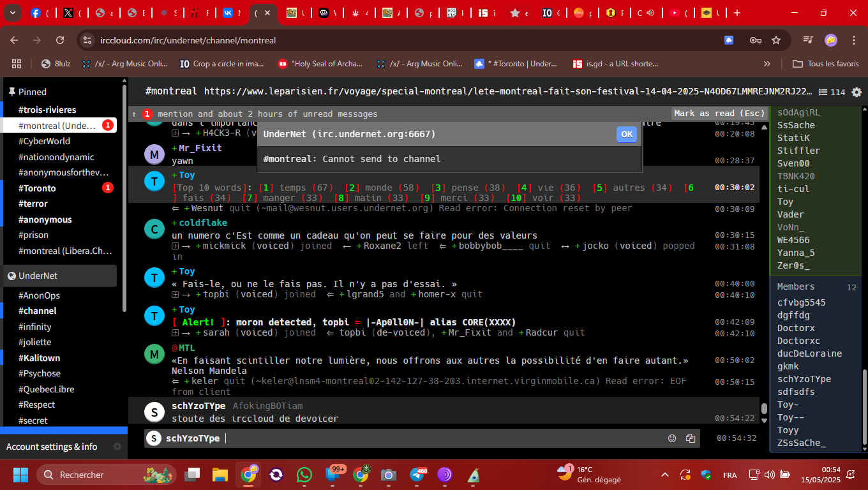
Task: Bookmark this page with the star icon
Action: [x=776, y=40]
